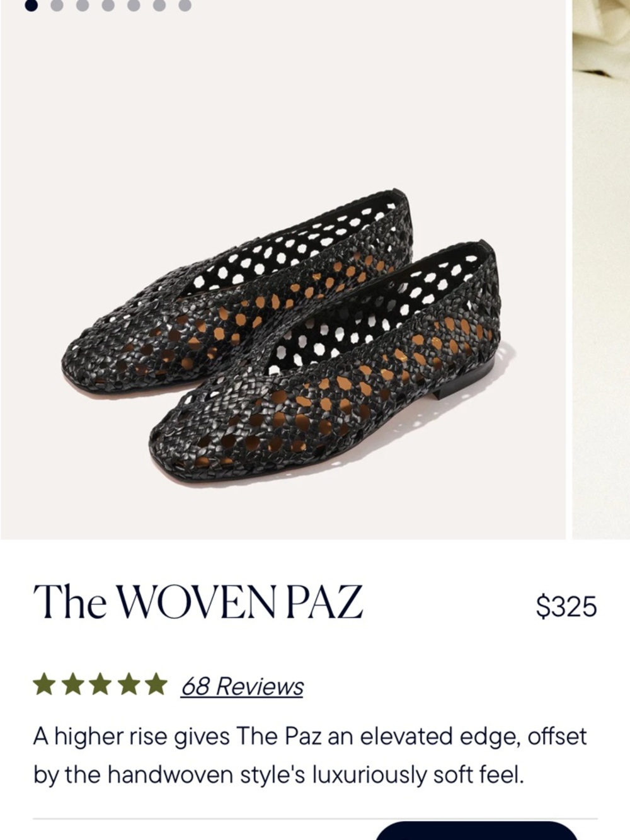630x840 pixels.
Task: Click the sixth carousel dot
Action: pyautogui.click(x=157, y=8)
